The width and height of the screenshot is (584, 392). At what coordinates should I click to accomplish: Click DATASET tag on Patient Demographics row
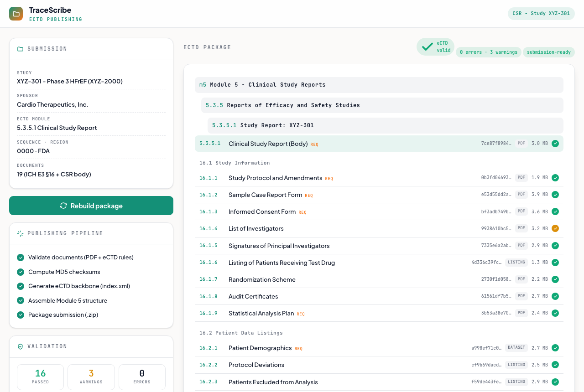pos(516,348)
